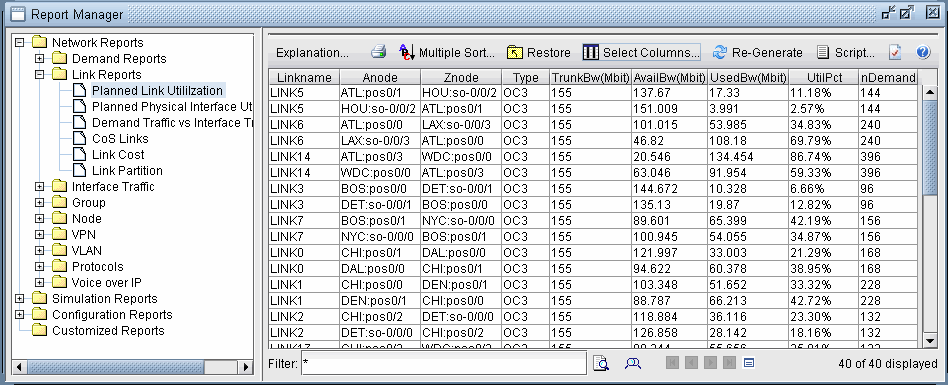Expand the VPN folder
Viewport: 948px width, 385px height.
(x=39, y=235)
